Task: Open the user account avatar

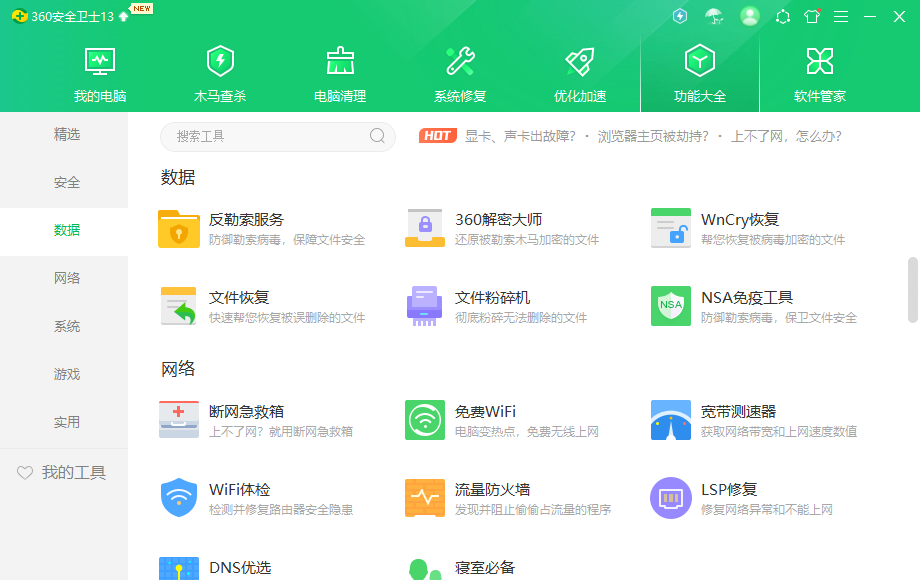Action: (x=749, y=16)
